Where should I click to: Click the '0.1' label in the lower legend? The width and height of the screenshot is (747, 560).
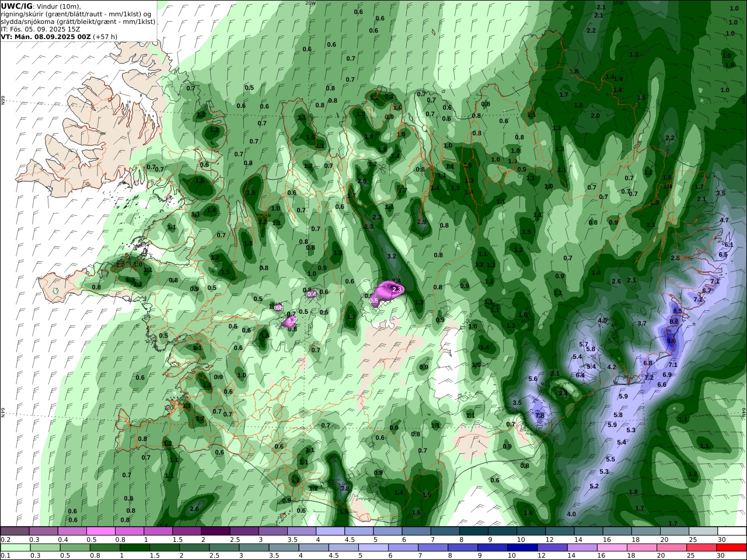[5, 556]
